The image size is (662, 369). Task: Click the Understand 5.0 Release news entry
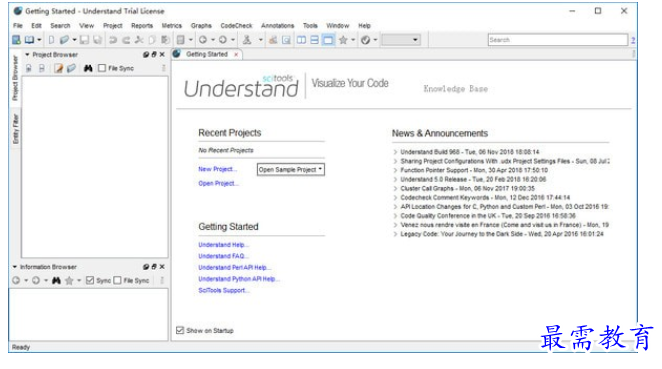click(x=473, y=179)
